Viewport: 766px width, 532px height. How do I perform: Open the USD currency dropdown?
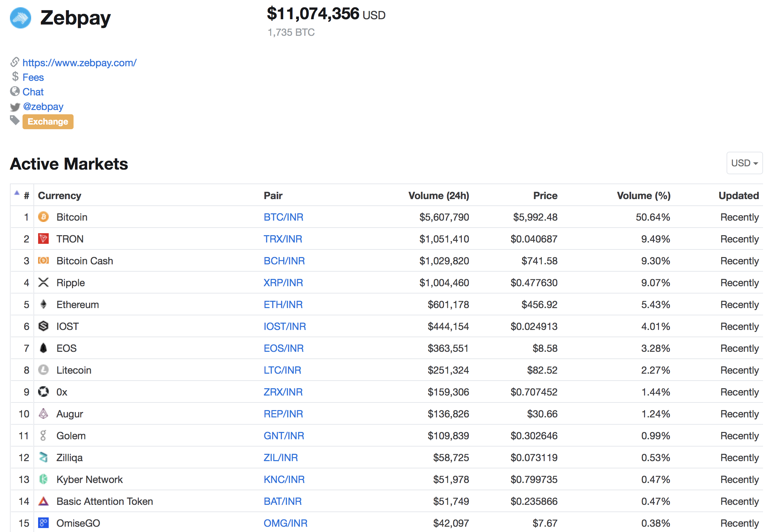pyautogui.click(x=744, y=163)
